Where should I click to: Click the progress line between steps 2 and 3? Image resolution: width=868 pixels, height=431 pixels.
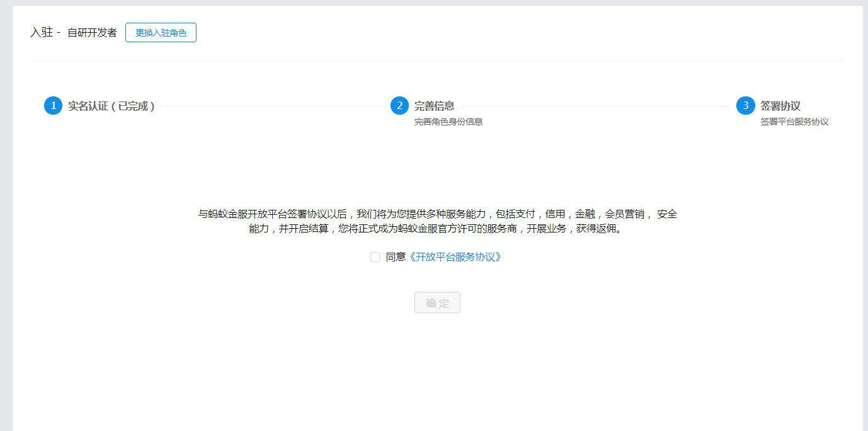(x=595, y=106)
